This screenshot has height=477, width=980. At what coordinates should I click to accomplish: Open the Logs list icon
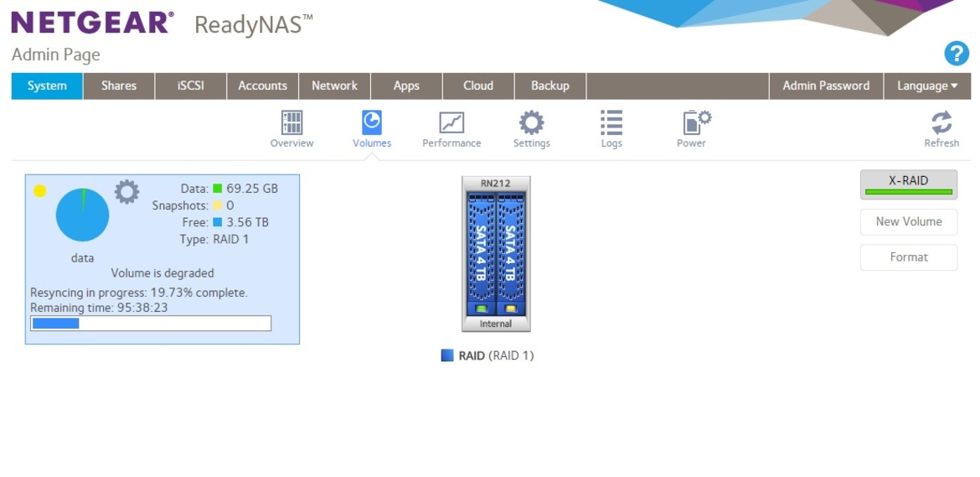[611, 122]
